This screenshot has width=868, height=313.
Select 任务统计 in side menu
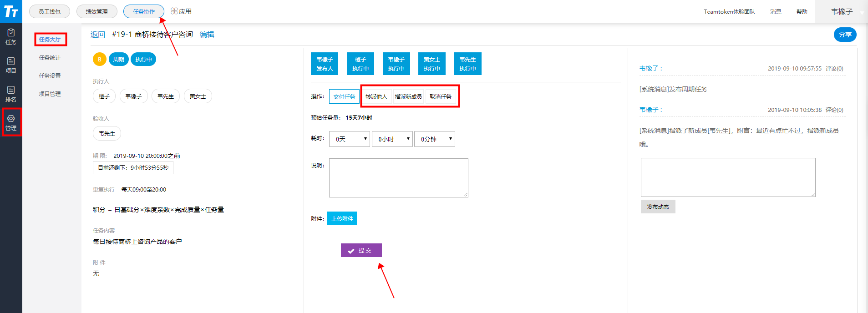point(50,58)
